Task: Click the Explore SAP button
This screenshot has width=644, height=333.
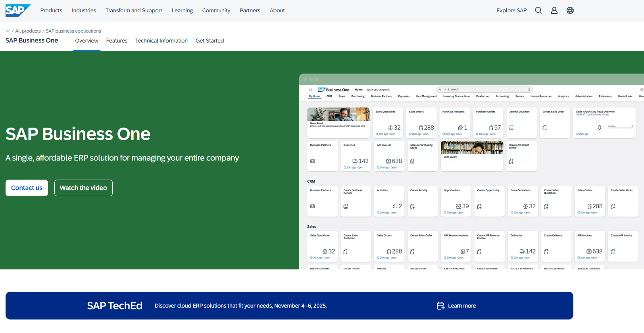Action: coord(511,10)
